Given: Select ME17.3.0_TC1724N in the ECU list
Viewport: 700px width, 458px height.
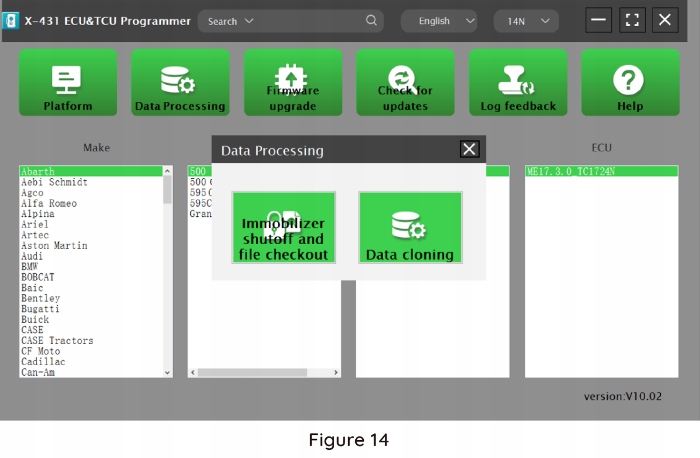Looking at the screenshot, I should click(x=602, y=171).
